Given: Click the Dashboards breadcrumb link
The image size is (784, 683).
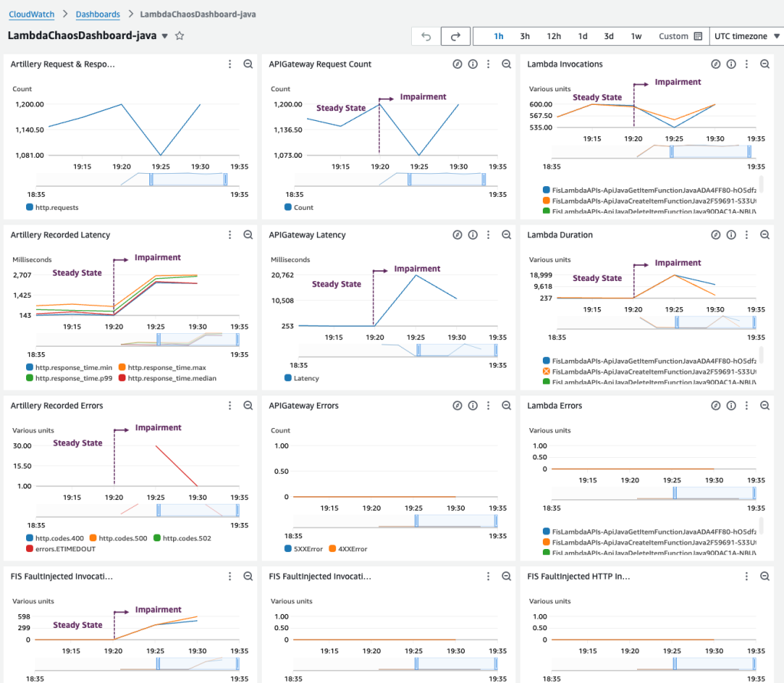Looking at the screenshot, I should [98, 14].
